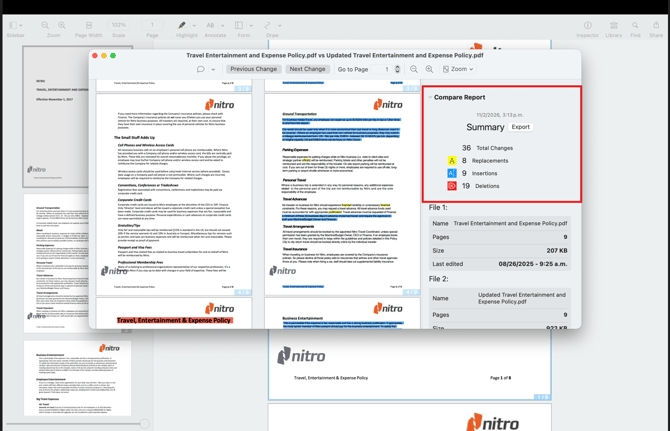Screen dimensions: 670x431
Task: Toggle the Sidebar in main toolbar
Action: (x=14, y=25)
